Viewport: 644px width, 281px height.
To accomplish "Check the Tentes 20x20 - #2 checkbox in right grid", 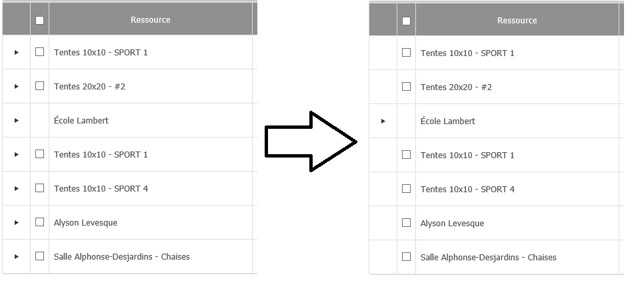I will [x=407, y=87].
